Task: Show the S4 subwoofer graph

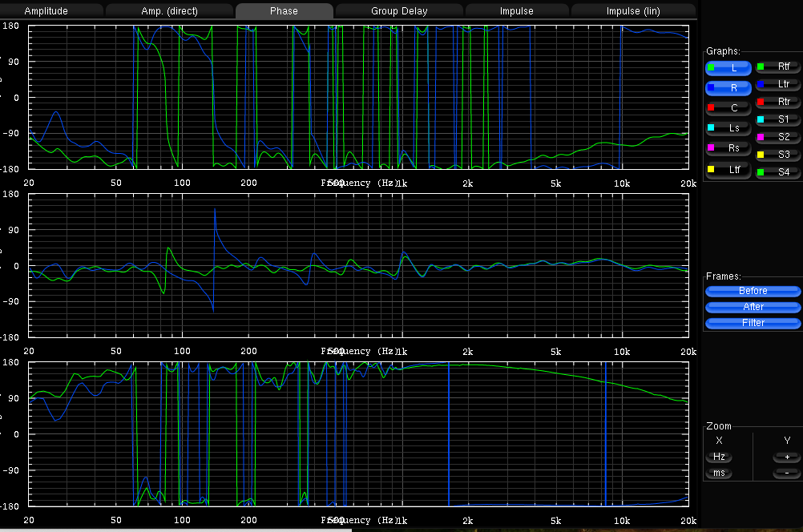Action: [777, 172]
